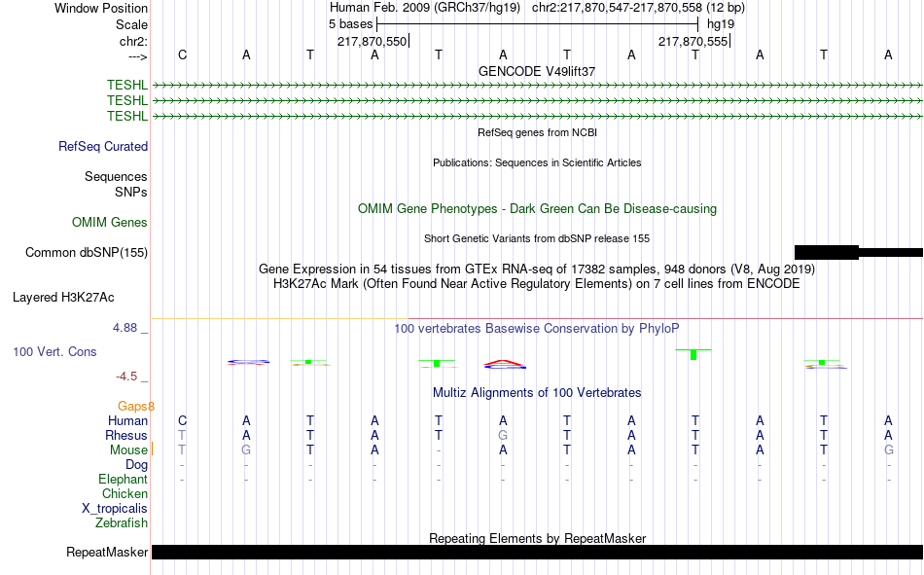Click the hg19 assembly label by scale
Viewport: 924px width, 575px height.
(721, 24)
